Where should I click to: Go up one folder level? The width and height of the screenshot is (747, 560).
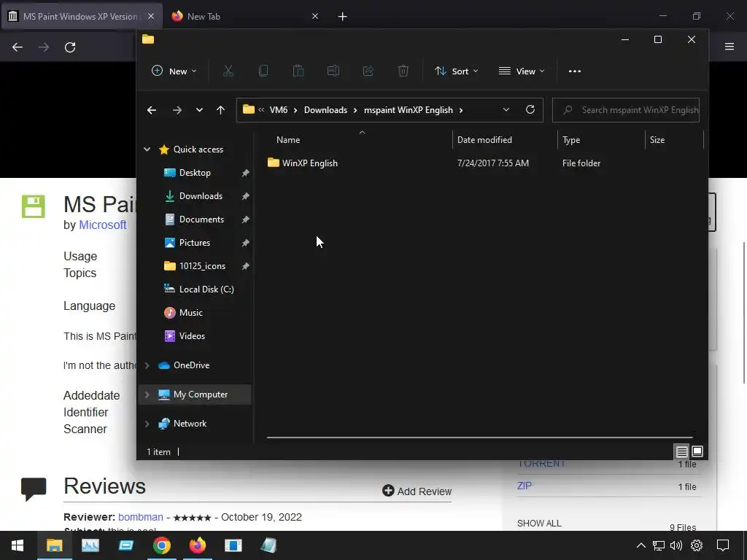(x=220, y=110)
